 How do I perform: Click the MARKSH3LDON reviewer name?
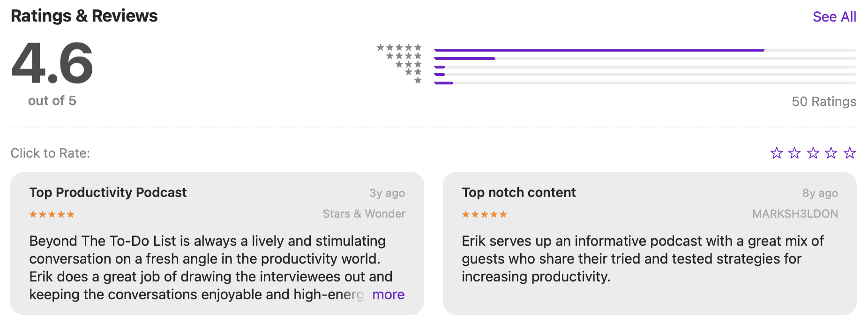(x=795, y=214)
